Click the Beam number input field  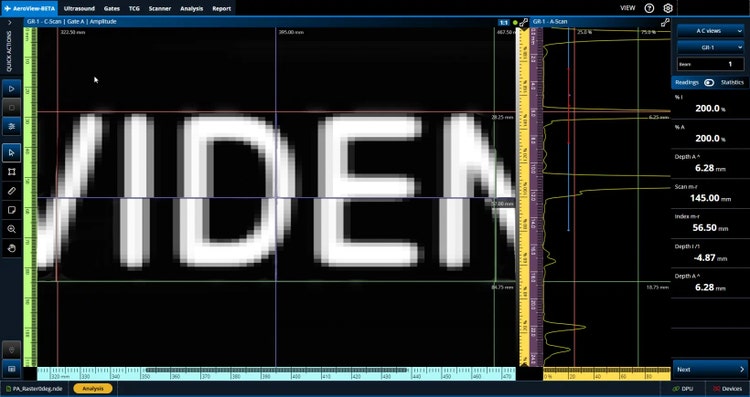711,64
